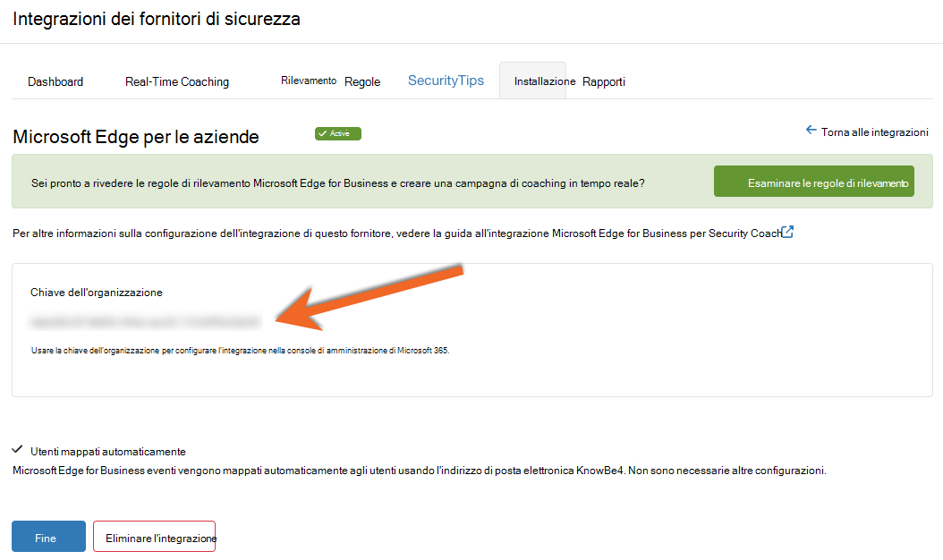Select the Installazione tab
Viewport: 943px width, 560px height.
click(533, 81)
